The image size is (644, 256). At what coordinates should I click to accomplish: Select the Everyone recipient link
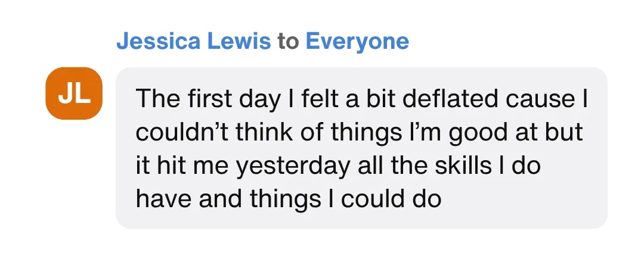[x=357, y=42]
